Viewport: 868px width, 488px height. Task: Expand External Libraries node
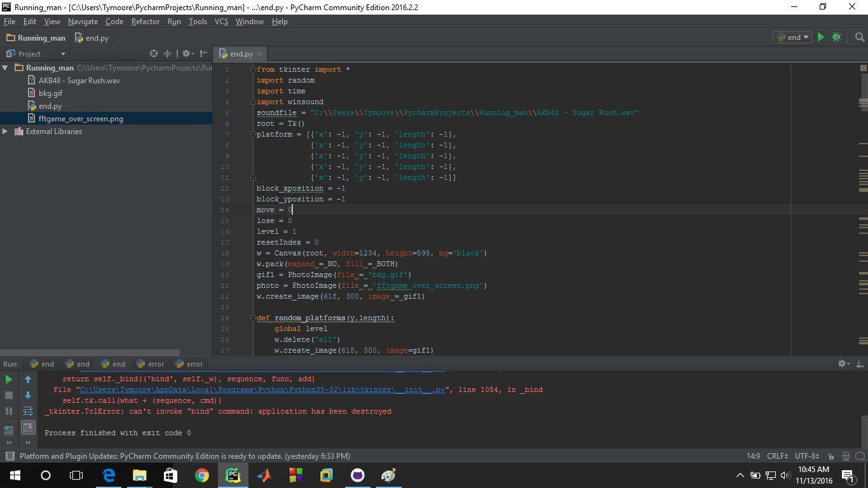pos(6,132)
